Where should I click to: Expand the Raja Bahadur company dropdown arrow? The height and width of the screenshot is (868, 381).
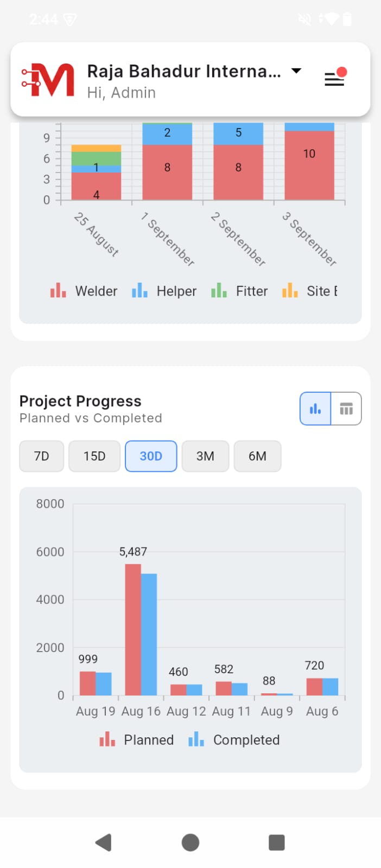click(x=296, y=71)
